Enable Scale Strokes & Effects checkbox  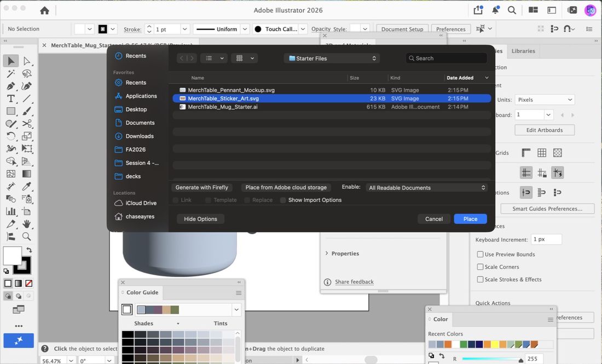pyautogui.click(x=480, y=280)
